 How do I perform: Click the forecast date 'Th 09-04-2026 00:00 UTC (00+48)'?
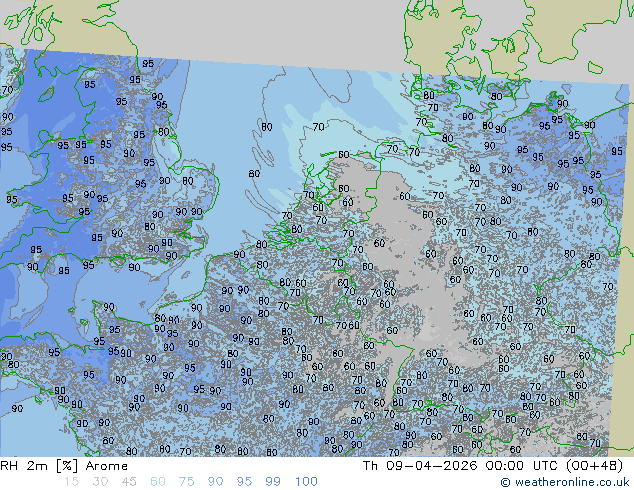point(493,466)
